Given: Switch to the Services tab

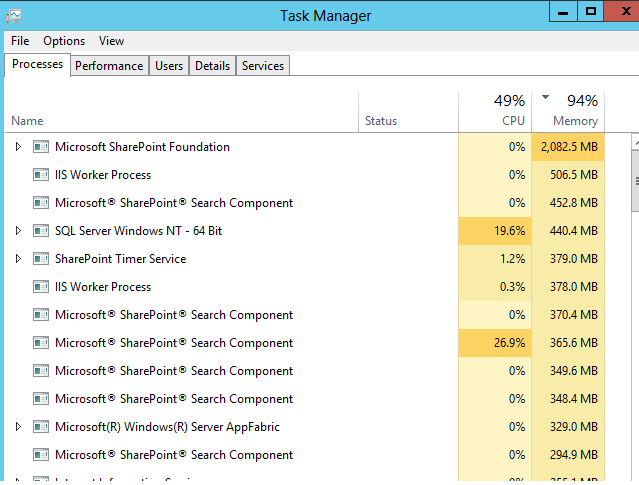Looking at the screenshot, I should [x=263, y=66].
